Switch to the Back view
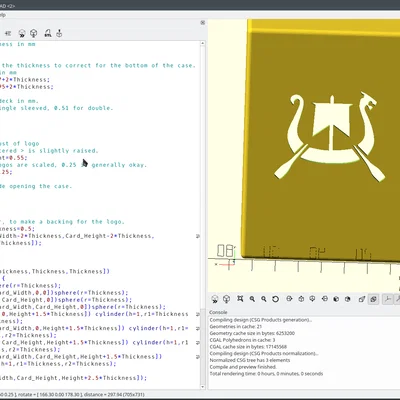This screenshot has width=400, height=400. pos(348,299)
